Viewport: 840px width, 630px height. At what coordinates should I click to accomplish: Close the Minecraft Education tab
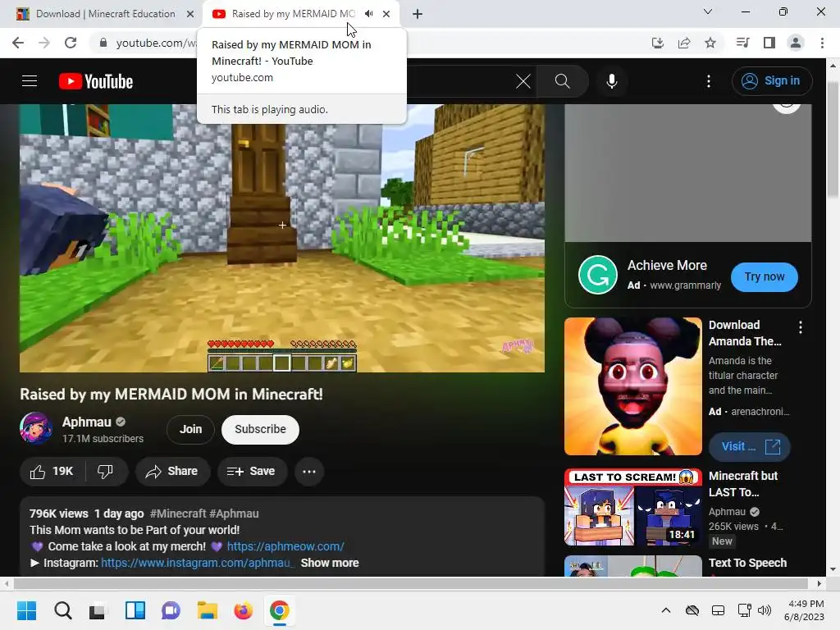click(189, 14)
